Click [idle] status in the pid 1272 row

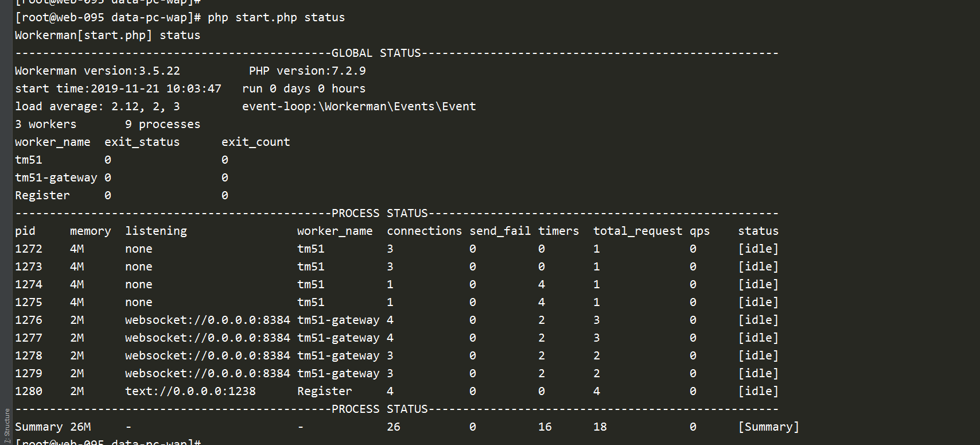click(x=758, y=249)
